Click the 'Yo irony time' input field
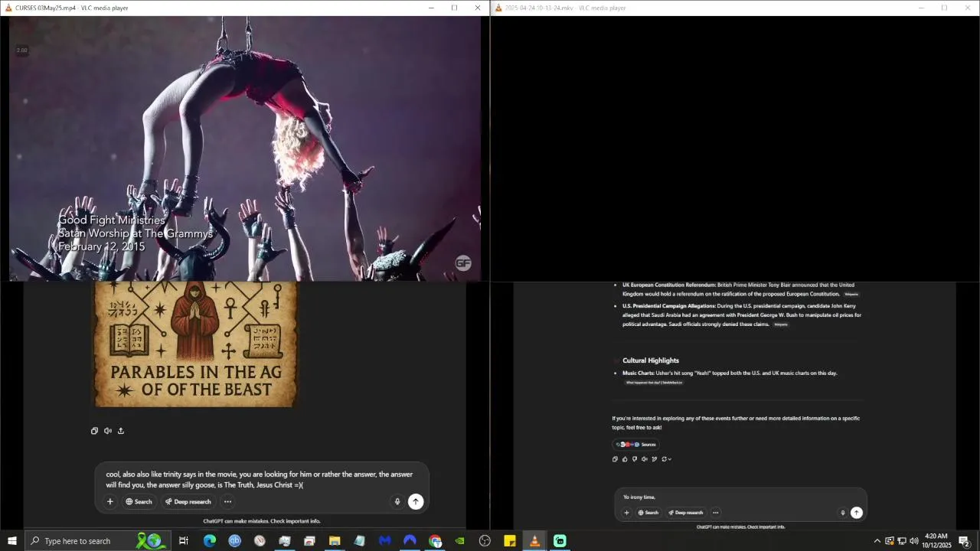 coord(740,497)
